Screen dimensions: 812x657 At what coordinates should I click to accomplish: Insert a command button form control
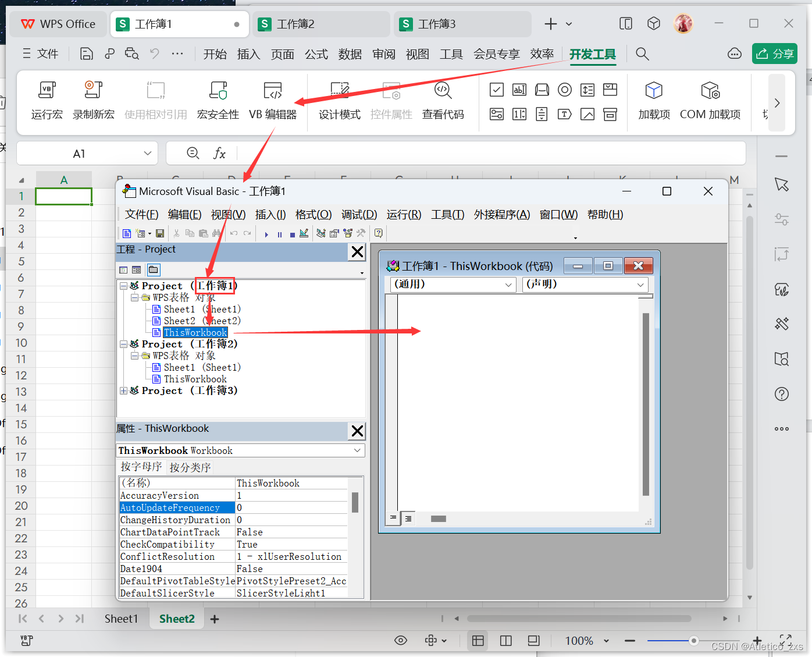coord(542,90)
